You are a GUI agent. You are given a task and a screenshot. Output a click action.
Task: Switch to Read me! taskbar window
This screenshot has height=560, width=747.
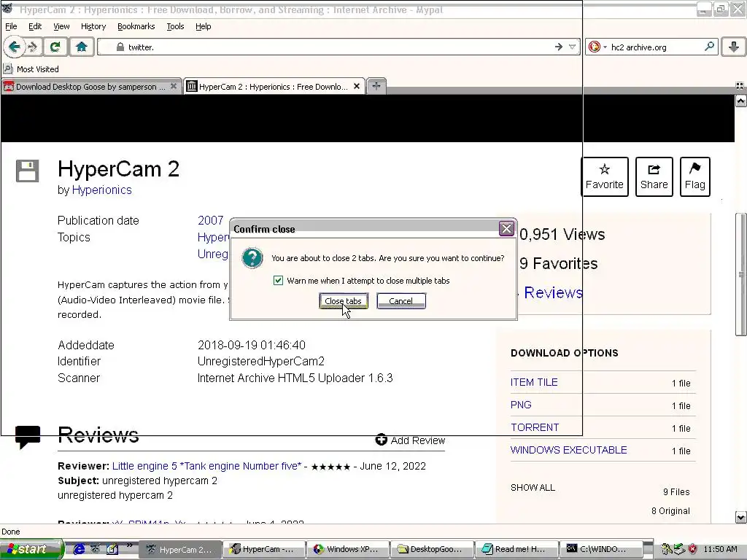(x=516, y=550)
